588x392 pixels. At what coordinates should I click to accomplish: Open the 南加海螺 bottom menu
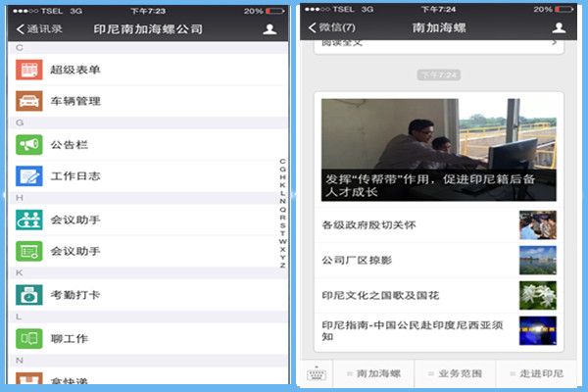[x=375, y=373]
